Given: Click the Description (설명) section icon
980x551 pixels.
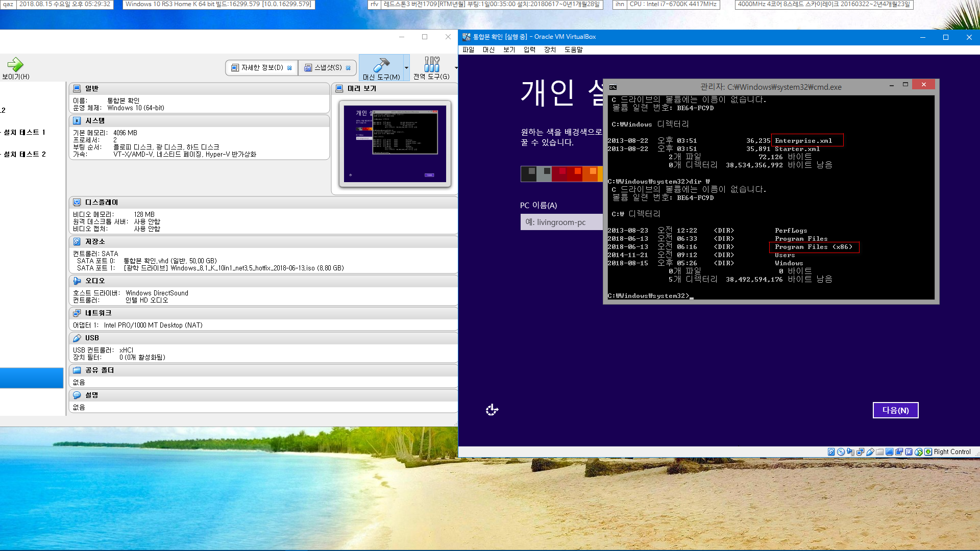Looking at the screenshot, I should [77, 395].
